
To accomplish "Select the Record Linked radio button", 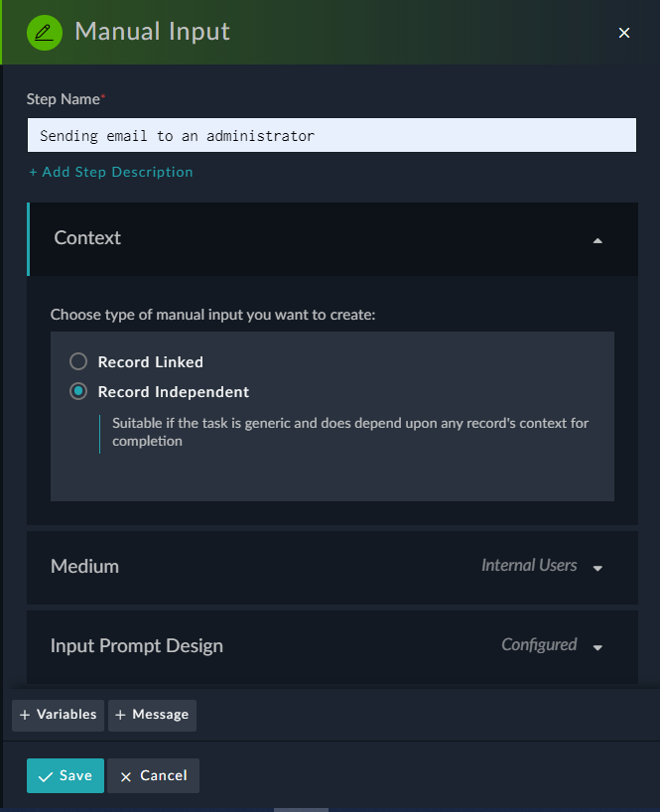I will coord(77,361).
